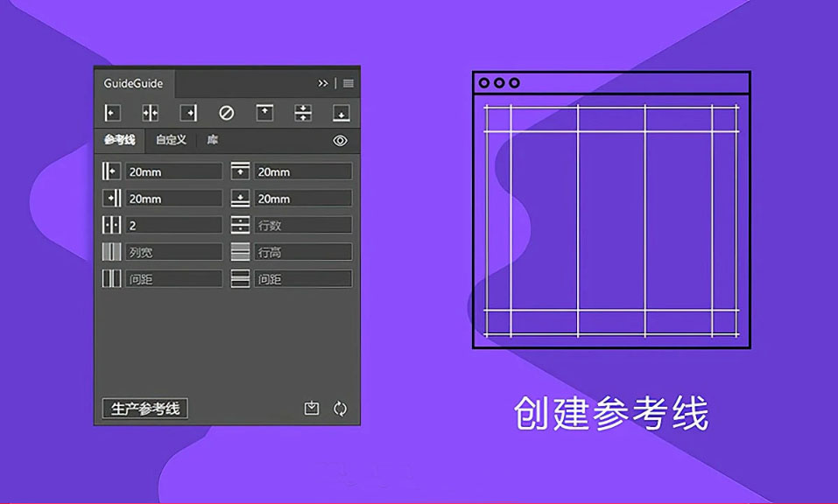Click the column count icon
The image size is (838, 504).
pyautogui.click(x=111, y=225)
